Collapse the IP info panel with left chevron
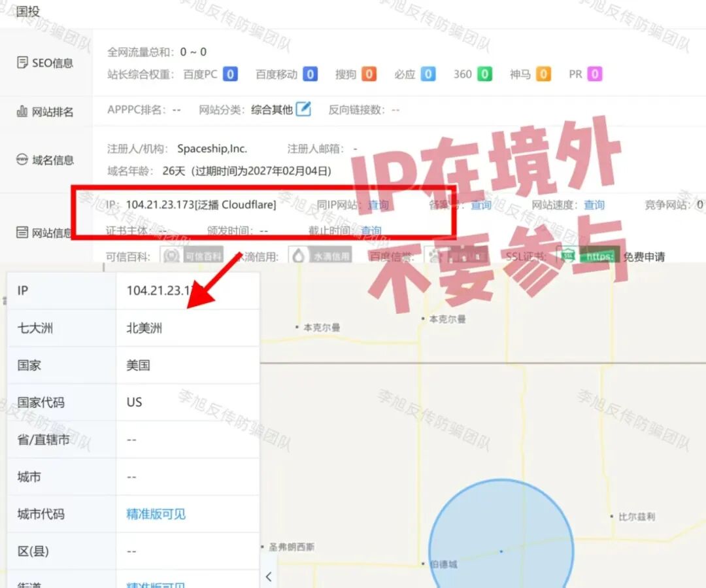The width and height of the screenshot is (706, 588). click(x=269, y=576)
